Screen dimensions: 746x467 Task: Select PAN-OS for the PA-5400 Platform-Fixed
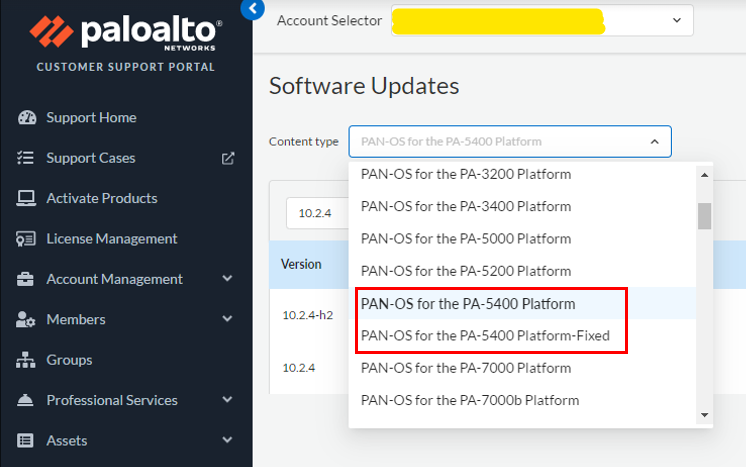[x=485, y=336]
